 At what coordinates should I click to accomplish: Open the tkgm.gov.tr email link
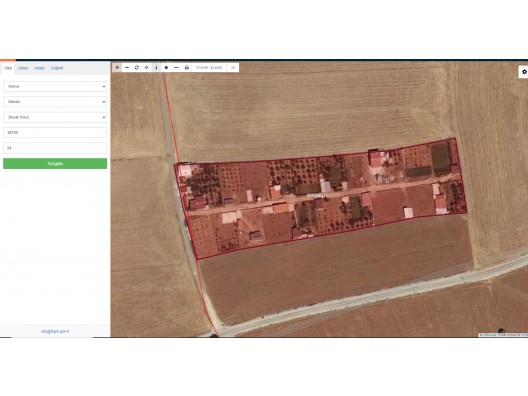coord(55,331)
